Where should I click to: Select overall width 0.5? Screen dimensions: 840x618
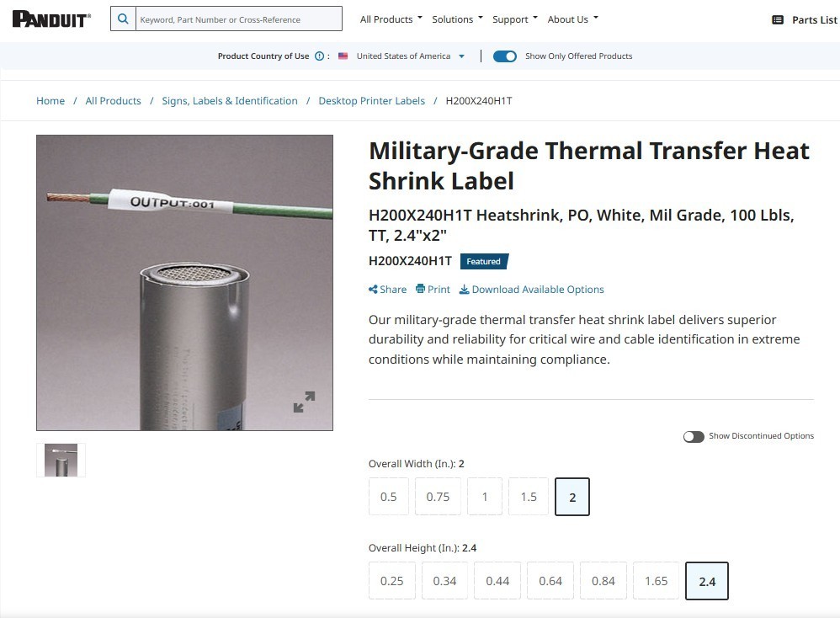388,497
